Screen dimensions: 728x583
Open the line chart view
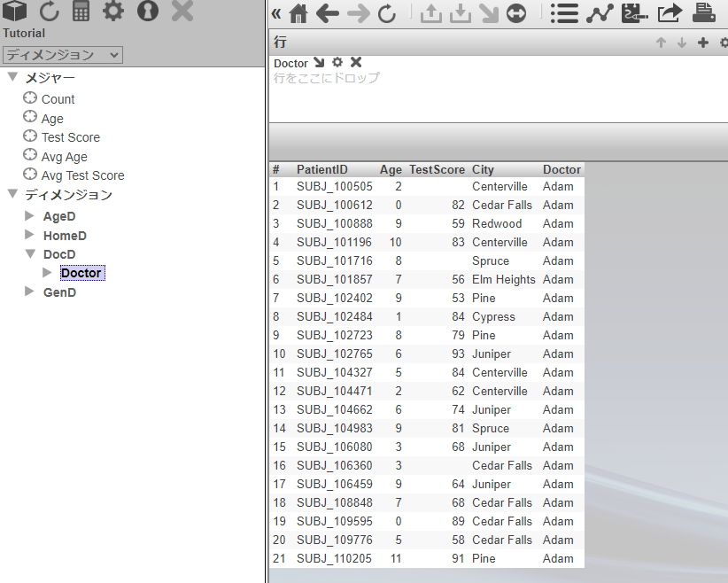(x=600, y=13)
